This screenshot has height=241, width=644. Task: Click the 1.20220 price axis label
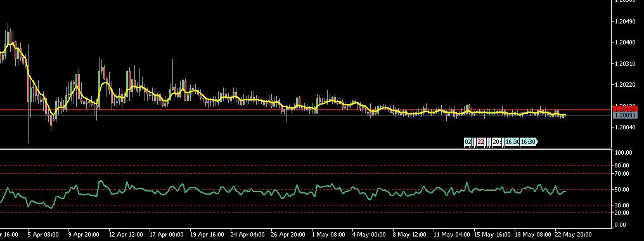pyautogui.click(x=625, y=85)
